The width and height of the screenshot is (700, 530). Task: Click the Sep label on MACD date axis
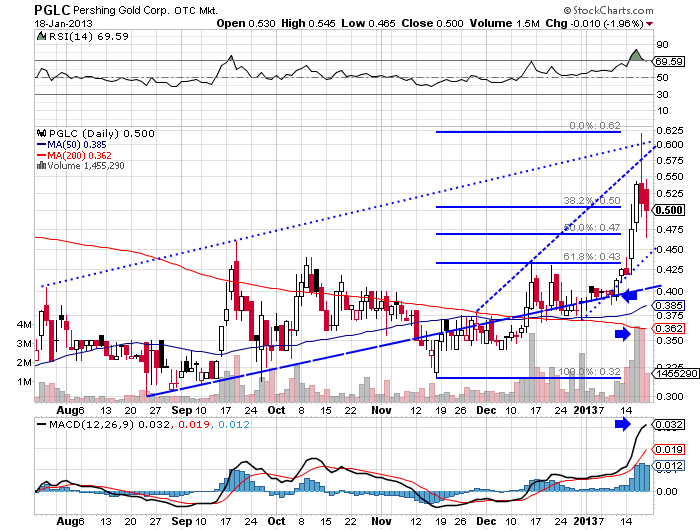182,521
